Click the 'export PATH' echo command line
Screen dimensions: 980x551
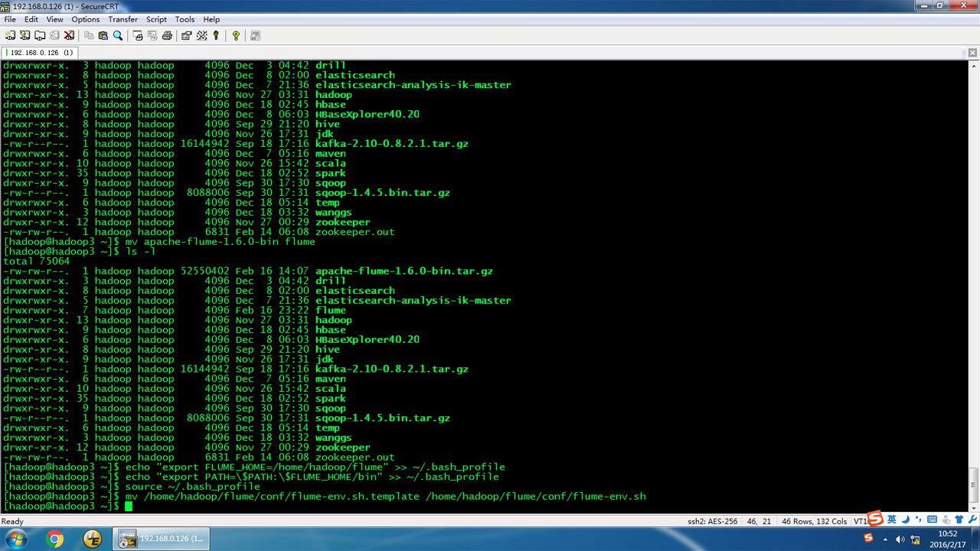click(312, 477)
